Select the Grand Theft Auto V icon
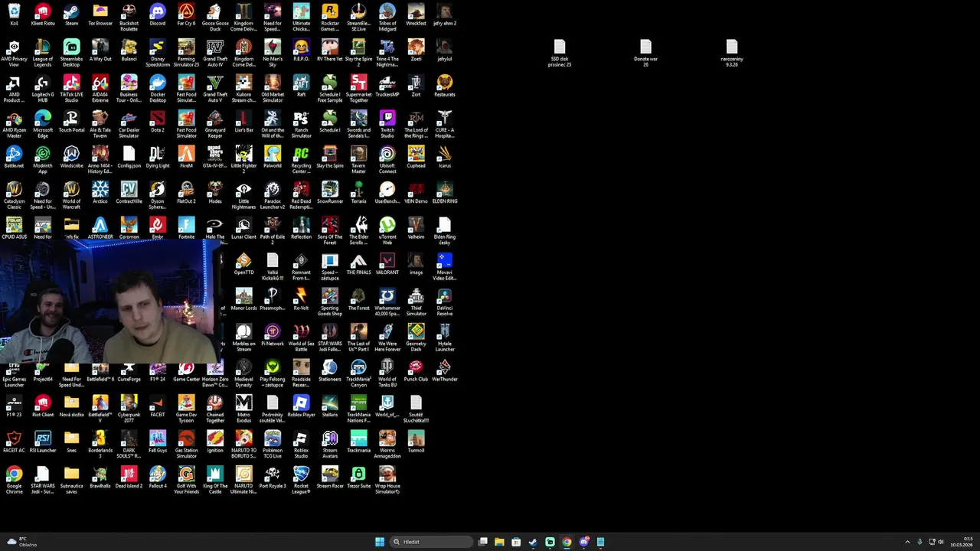980x551 pixels. [x=215, y=89]
